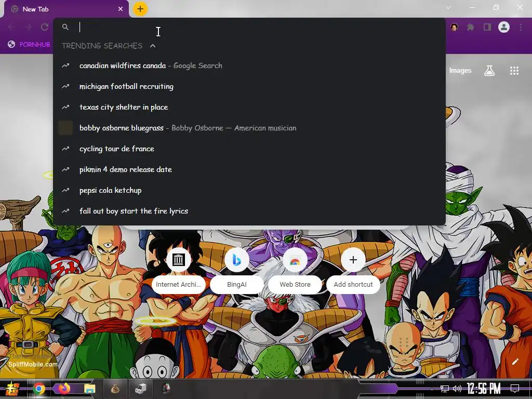Click the taskbar clock showing 12:56 PM
The image size is (532, 399).
(484, 389)
